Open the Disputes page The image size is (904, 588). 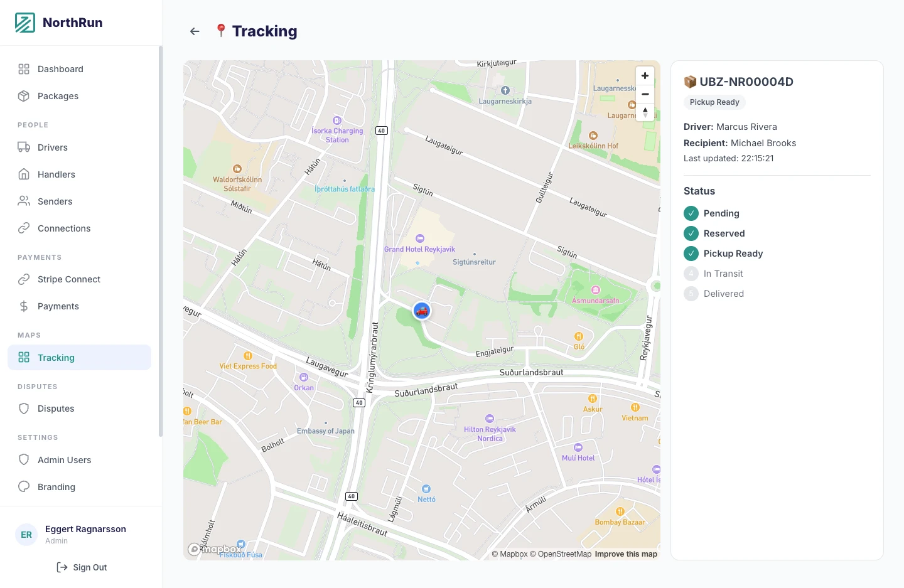point(56,409)
